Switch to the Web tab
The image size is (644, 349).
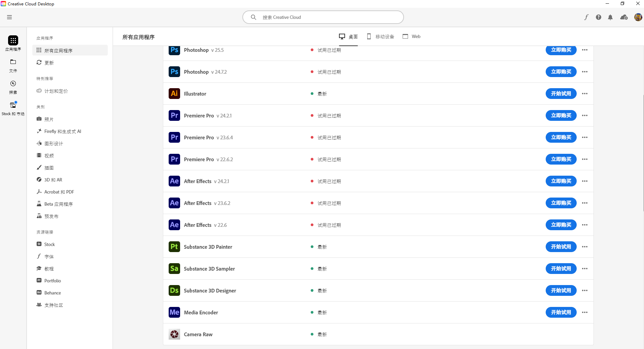[411, 36]
